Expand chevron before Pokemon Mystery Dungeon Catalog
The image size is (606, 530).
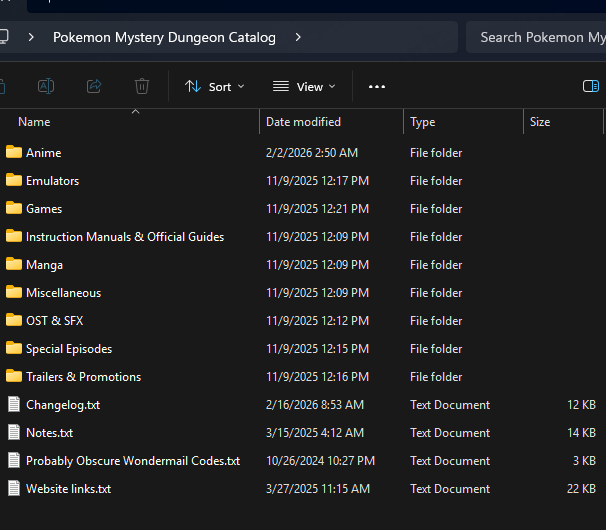click(x=32, y=38)
